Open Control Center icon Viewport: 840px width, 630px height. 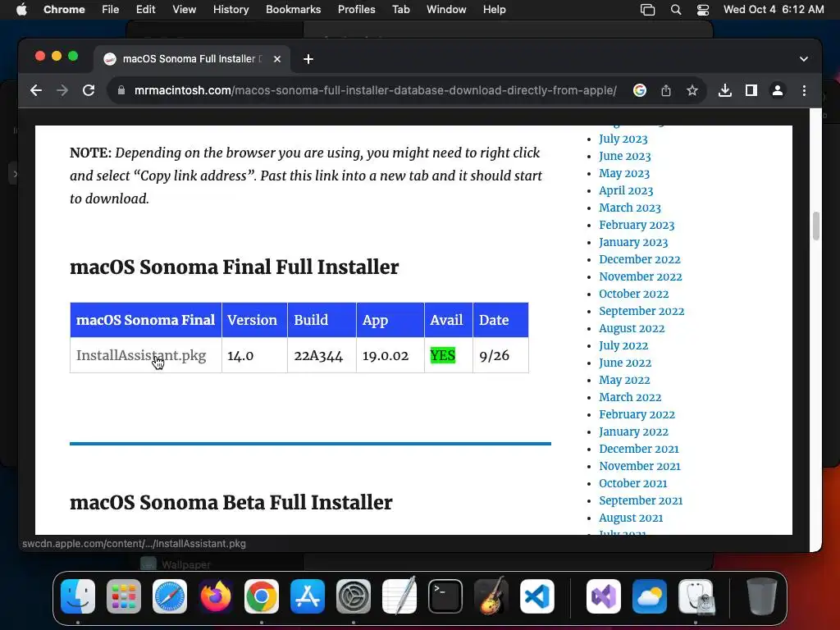pos(703,10)
